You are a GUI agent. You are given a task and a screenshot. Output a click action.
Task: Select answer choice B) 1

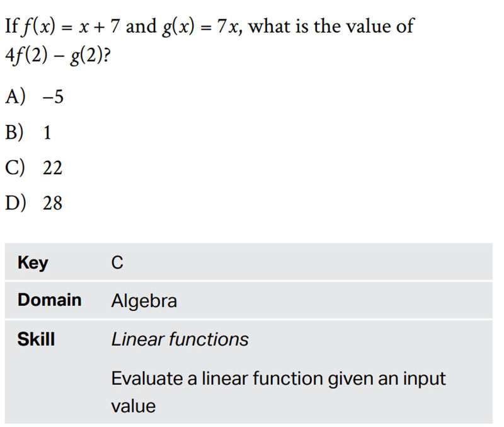[28, 132]
